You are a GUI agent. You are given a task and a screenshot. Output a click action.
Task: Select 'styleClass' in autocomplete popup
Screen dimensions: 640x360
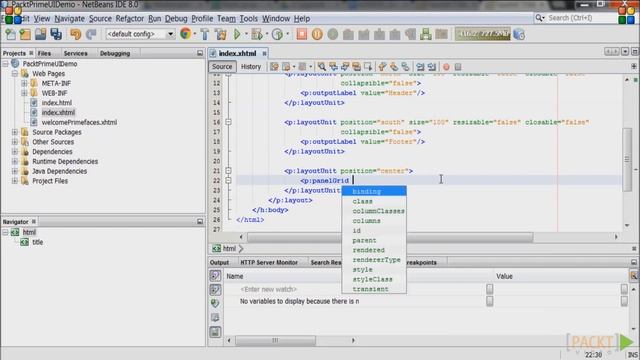[x=373, y=279]
